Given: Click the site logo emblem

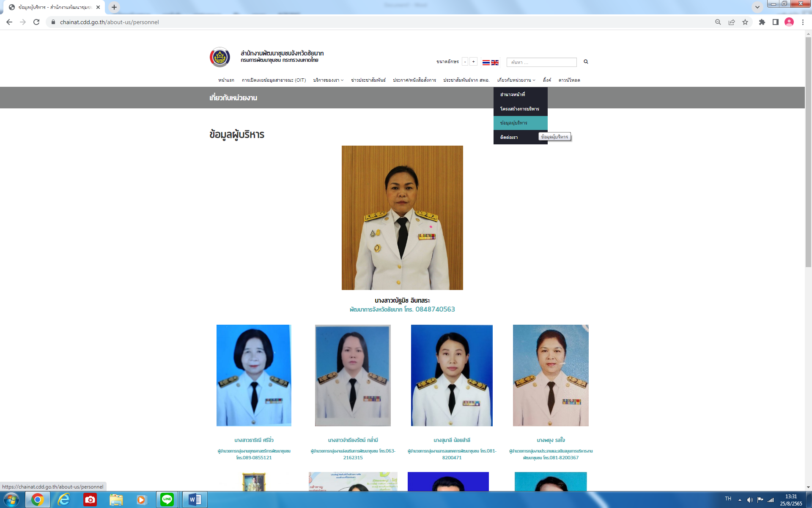Looking at the screenshot, I should pyautogui.click(x=220, y=57).
